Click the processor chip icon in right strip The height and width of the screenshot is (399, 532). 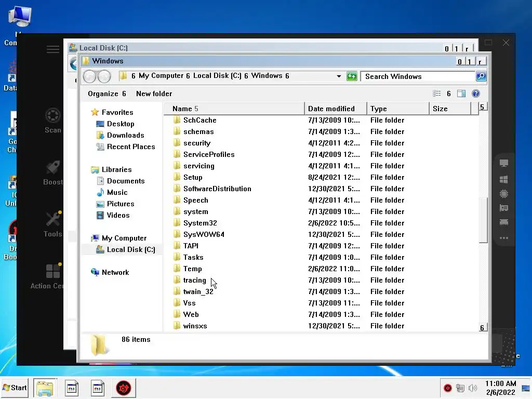tap(504, 194)
